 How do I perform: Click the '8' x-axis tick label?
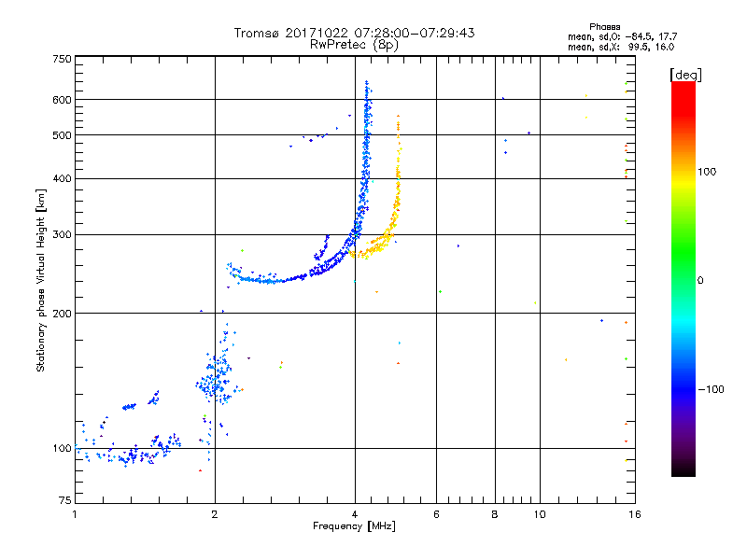[495, 514]
